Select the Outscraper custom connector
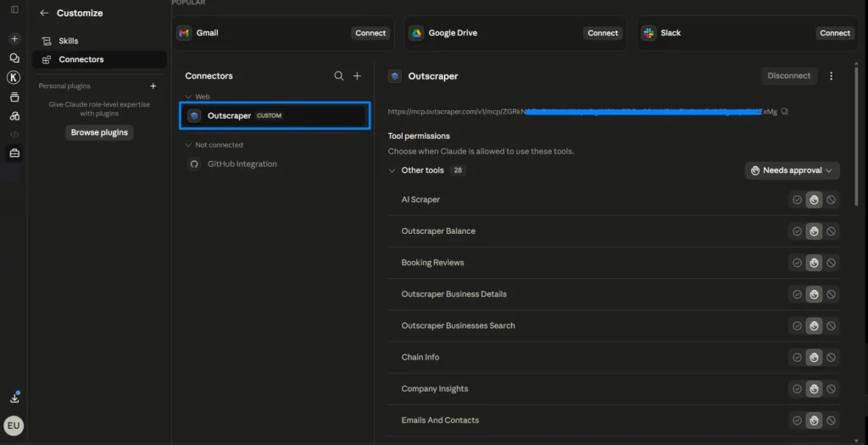The height and width of the screenshot is (445, 868). coord(275,115)
